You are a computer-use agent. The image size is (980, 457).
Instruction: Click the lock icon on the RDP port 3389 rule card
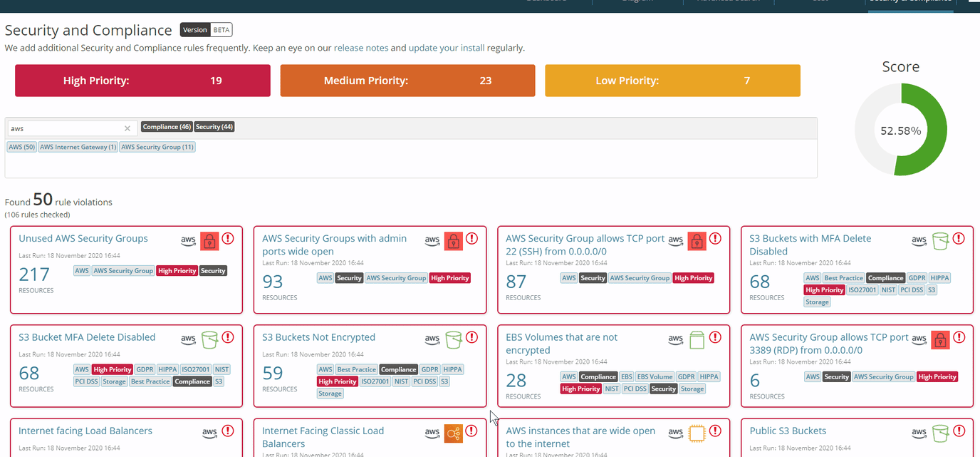click(940, 340)
